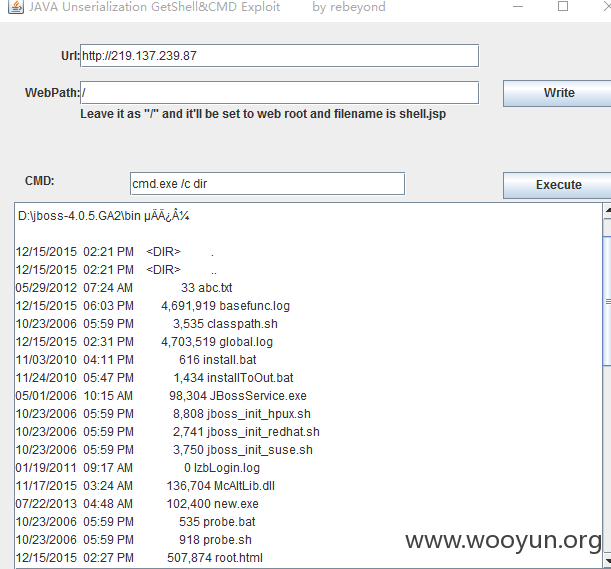The height and width of the screenshot is (569, 611).
Task: Click the Write button
Action: (558, 93)
